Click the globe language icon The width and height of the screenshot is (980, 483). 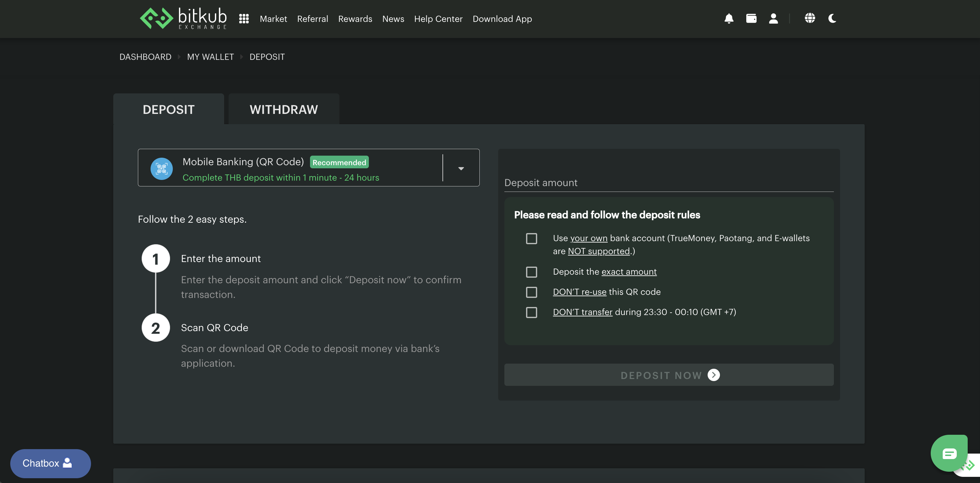810,18
